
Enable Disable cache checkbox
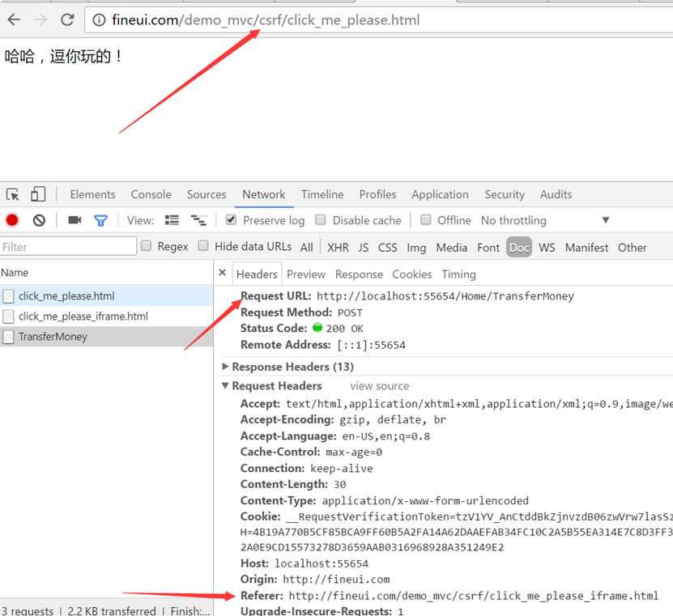click(x=320, y=220)
